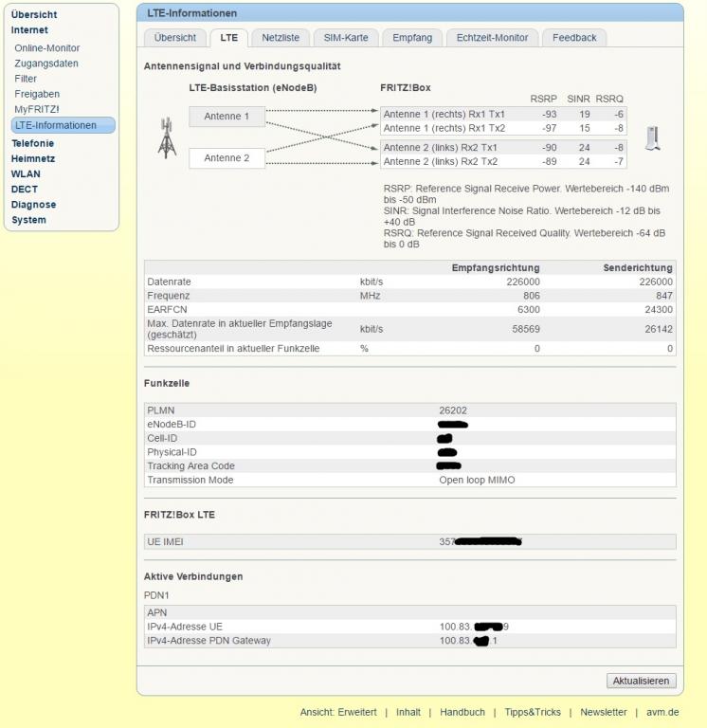707x728 pixels.
Task: Click the APN row label
Action: [157, 613]
